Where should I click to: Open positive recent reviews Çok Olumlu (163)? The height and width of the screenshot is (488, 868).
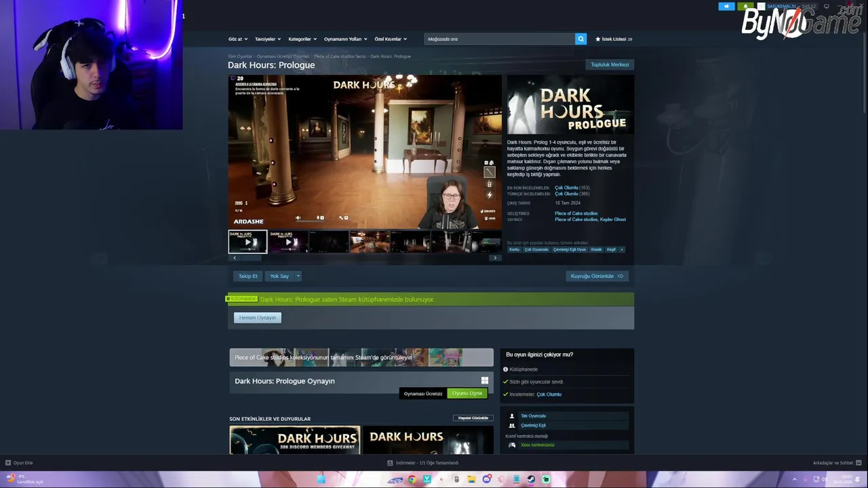572,188
